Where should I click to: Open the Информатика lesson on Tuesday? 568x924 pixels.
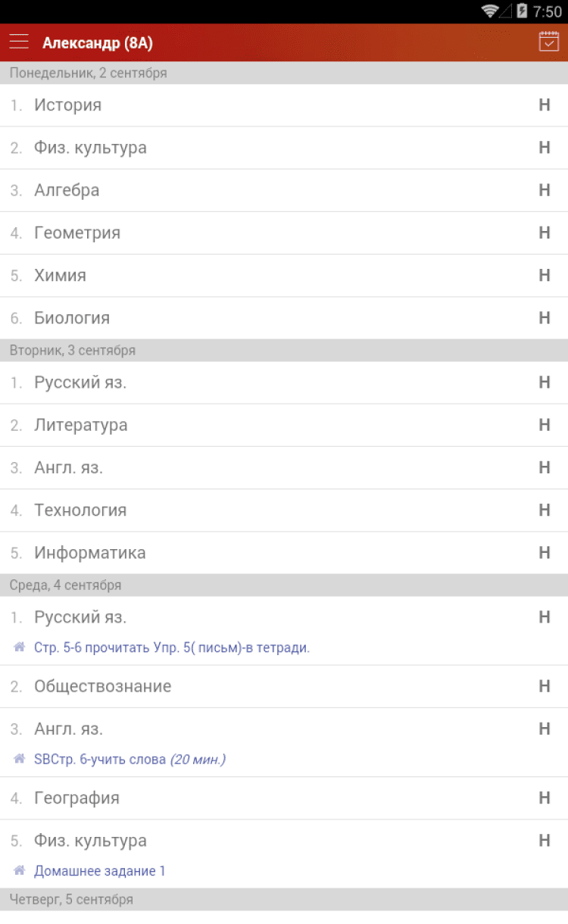(x=89, y=553)
